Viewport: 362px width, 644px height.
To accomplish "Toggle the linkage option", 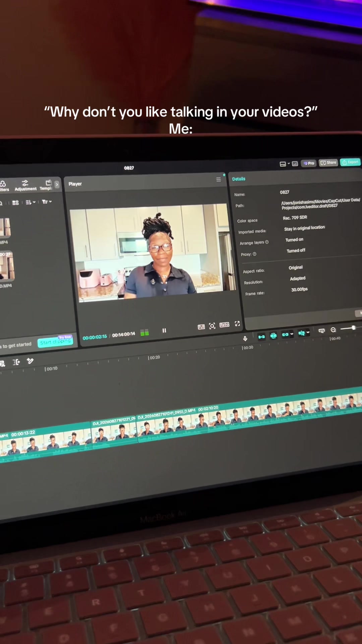I will pyautogui.click(x=285, y=334).
